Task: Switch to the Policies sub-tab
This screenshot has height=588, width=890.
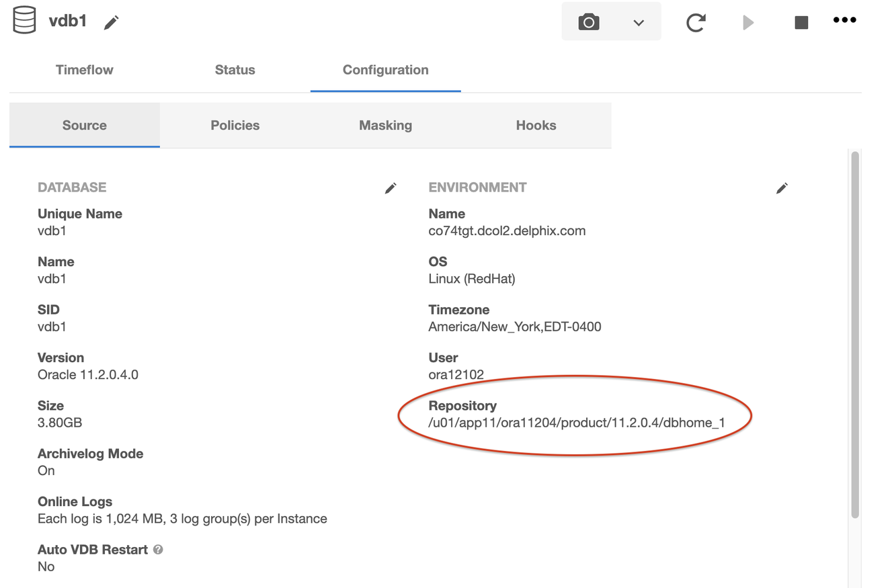Action: 235,125
